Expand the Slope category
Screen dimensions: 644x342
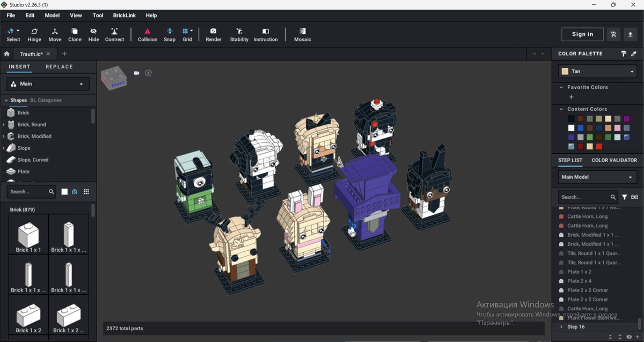click(4, 148)
